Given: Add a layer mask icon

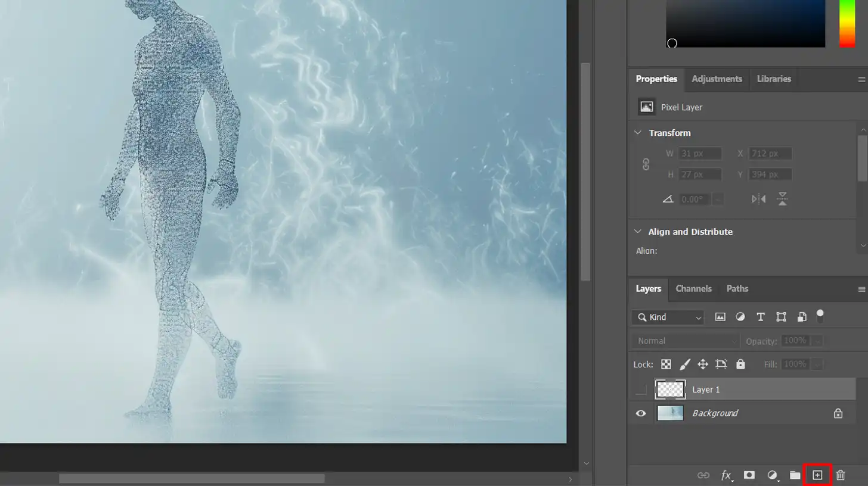Looking at the screenshot, I should [749, 475].
